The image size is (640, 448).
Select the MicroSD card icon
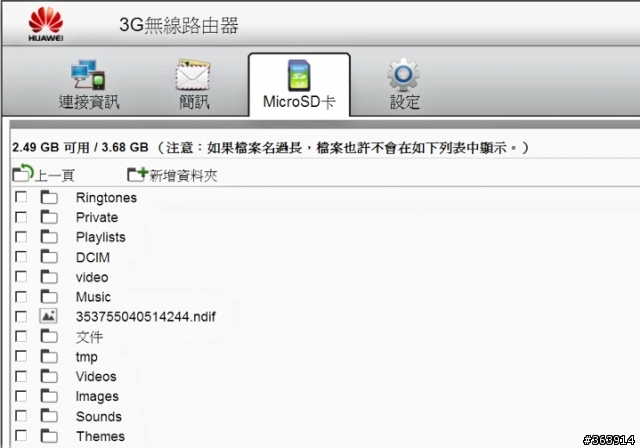click(299, 75)
